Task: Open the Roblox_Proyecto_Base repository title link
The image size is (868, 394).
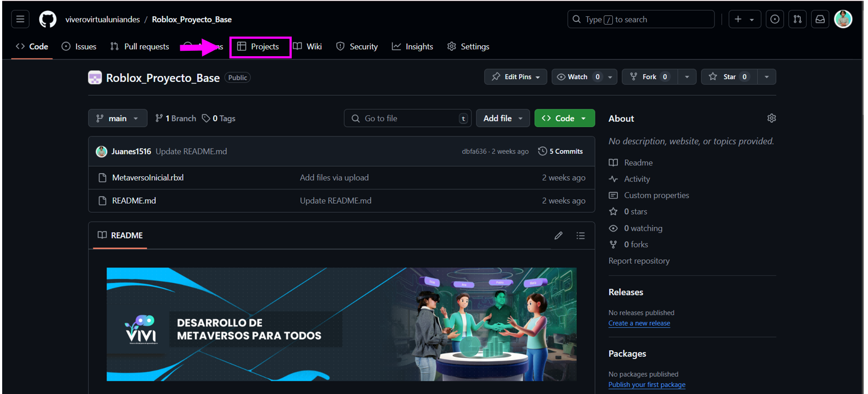Action: pyautogui.click(x=163, y=77)
